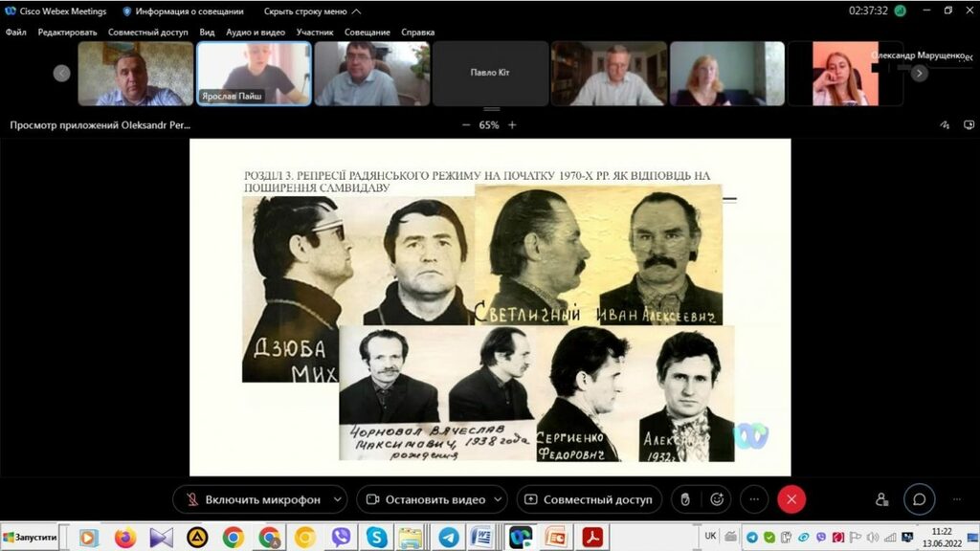Open the chat bubble icon
Image resolution: width=980 pixels, height=551 pixels.
(x=919, y=499)
